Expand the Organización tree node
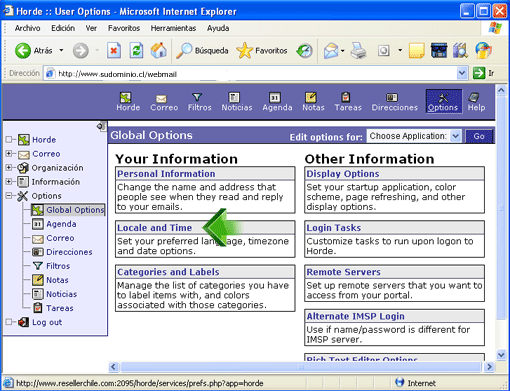 click(x=9, y=167)
